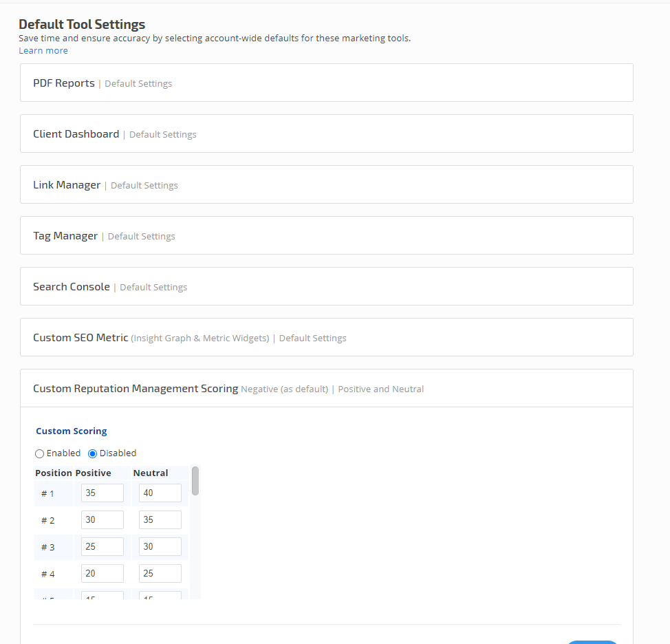Click the blue button at bottom right
670x644 pixels.
[592, 641]
